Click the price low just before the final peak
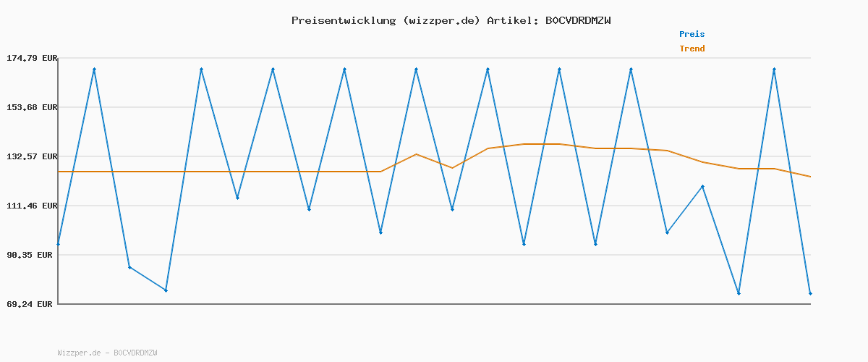The width and height of the screenshot is (868, 362). point(739,293)
